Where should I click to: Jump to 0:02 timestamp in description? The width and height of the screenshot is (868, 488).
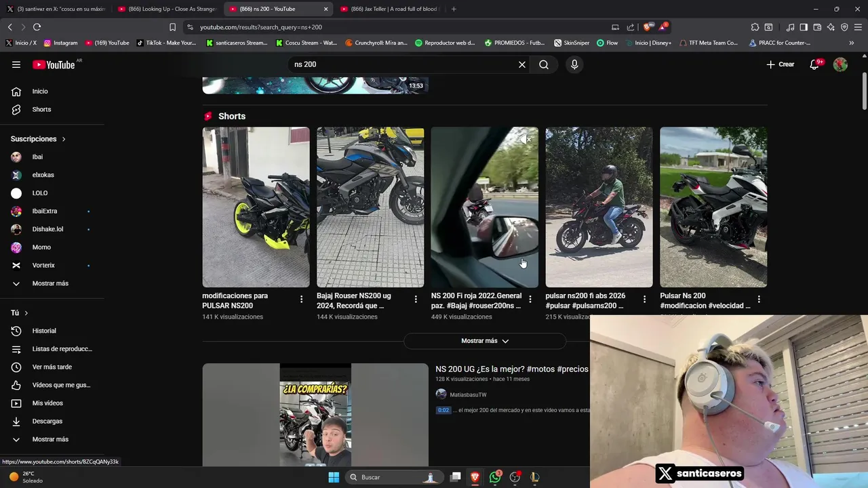point(443,410)
